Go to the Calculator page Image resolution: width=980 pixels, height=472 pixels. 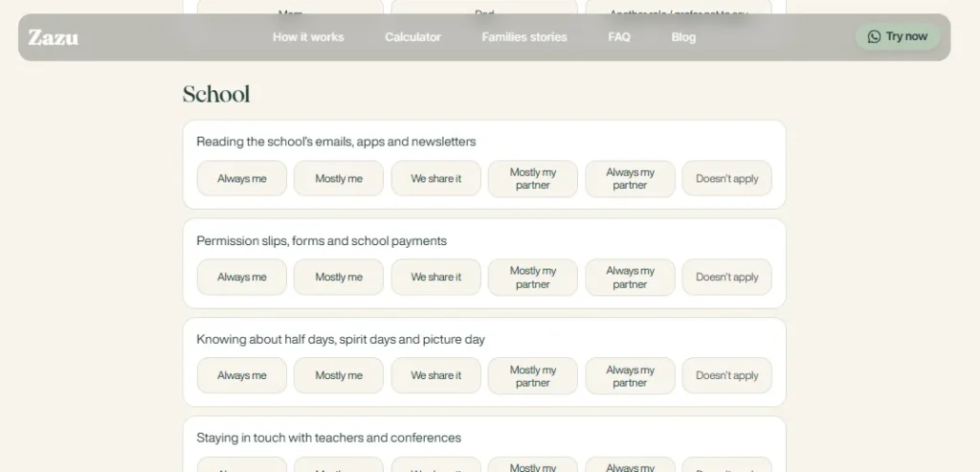click(x=412, y=37)
